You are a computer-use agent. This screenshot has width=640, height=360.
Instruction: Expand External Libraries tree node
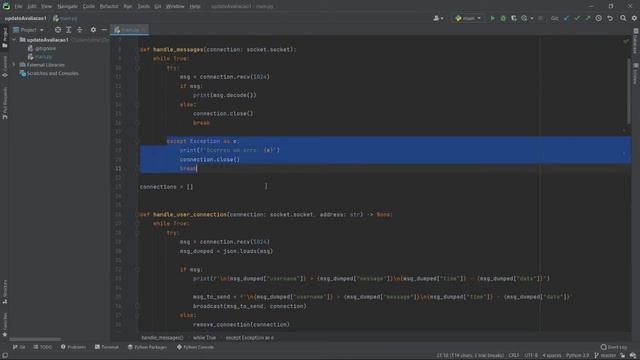pyautogui.click(x=14, y=65)
